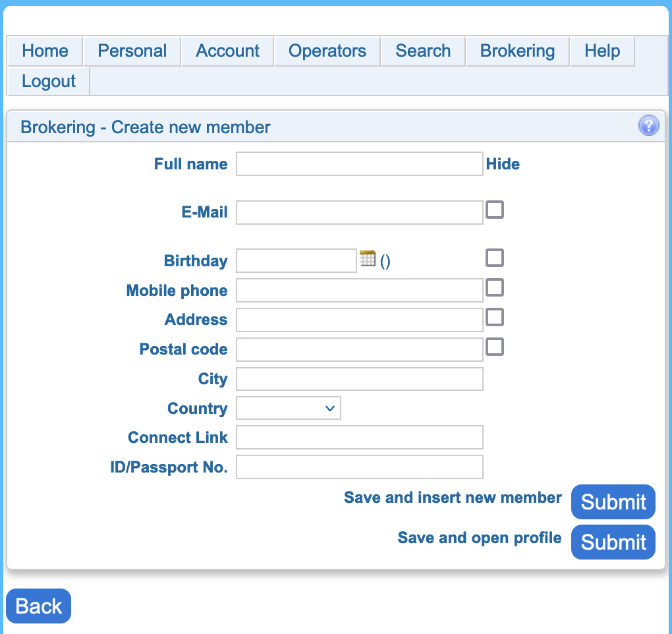672x634 pixels.
Task: Tick the hide checkbox for Address
Action: (x=495, y=317)
